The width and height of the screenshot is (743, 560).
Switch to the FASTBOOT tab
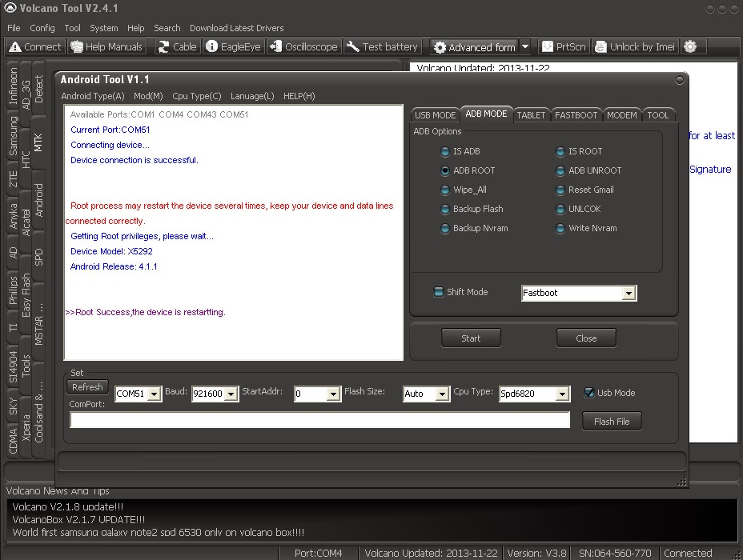pos(576,115)
